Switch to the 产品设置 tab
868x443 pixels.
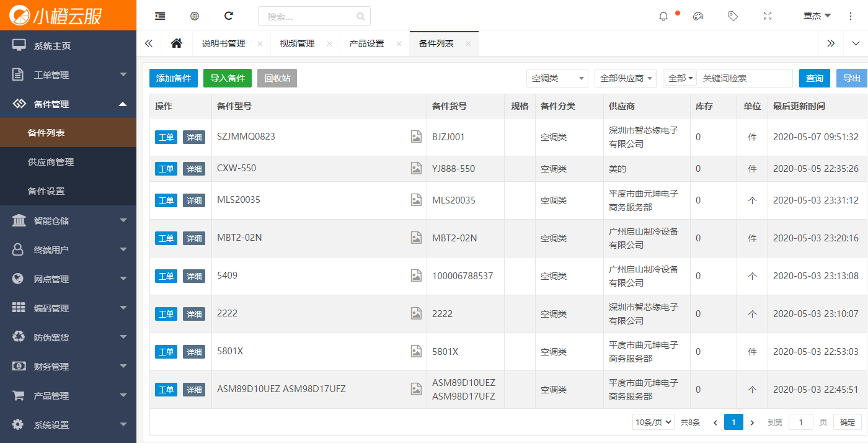[x=366, y=43]
